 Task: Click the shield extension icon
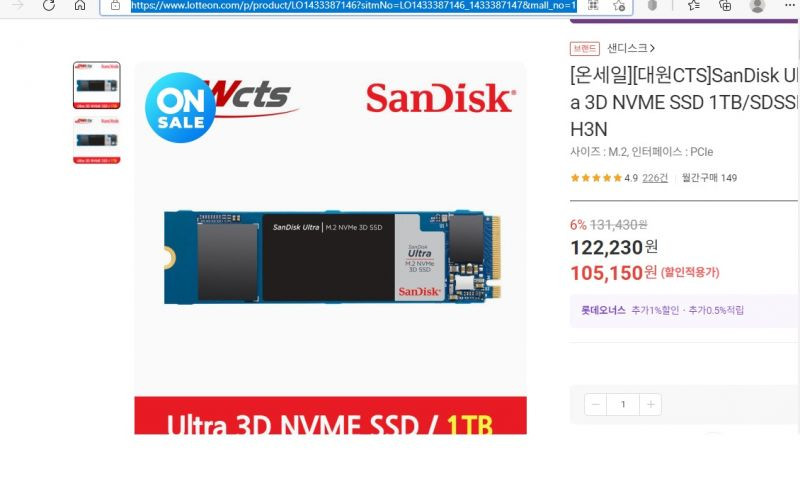pos(652,6)
